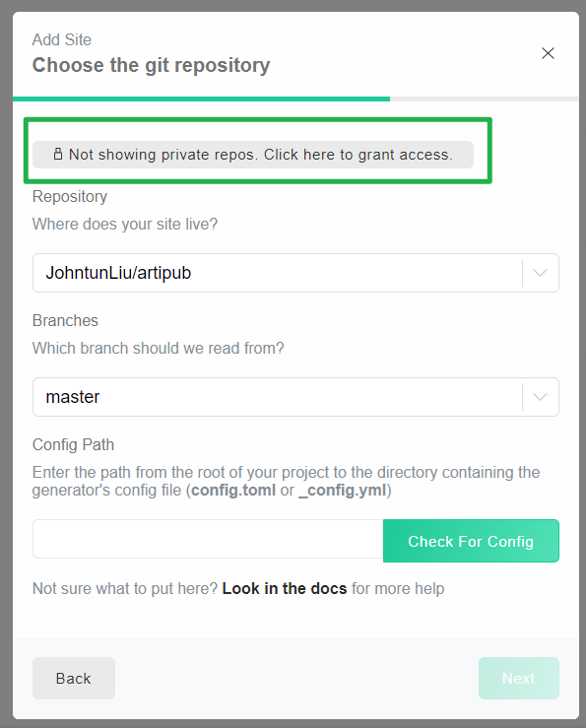Click the config.toml text in description
586x728 pixels.
233,491
